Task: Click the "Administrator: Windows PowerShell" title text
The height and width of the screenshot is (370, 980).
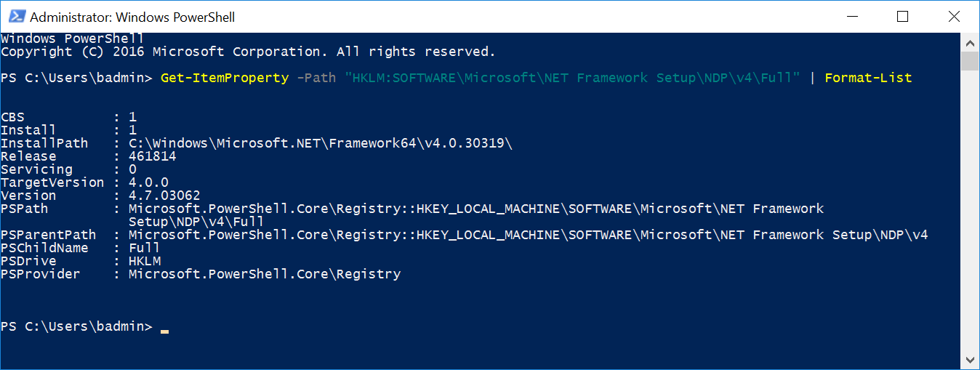Action: coord(132,16)
